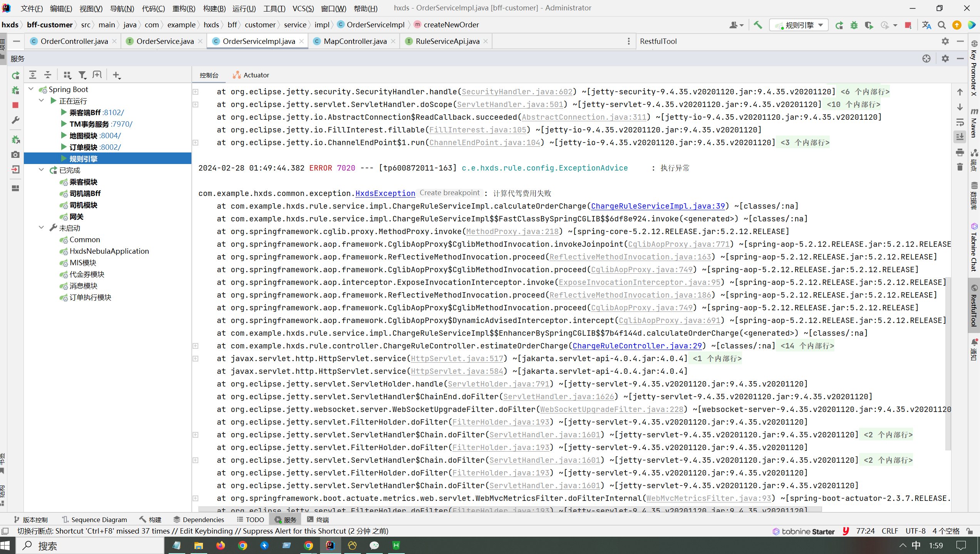Click the Create breakpoint hint

pyautogui.click(x=449, y=193)
